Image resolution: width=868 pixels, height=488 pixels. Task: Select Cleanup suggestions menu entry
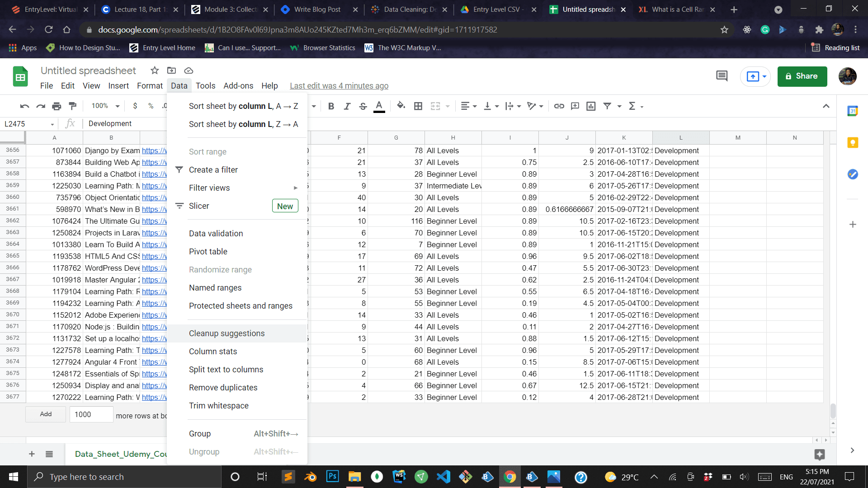(226, 333)
